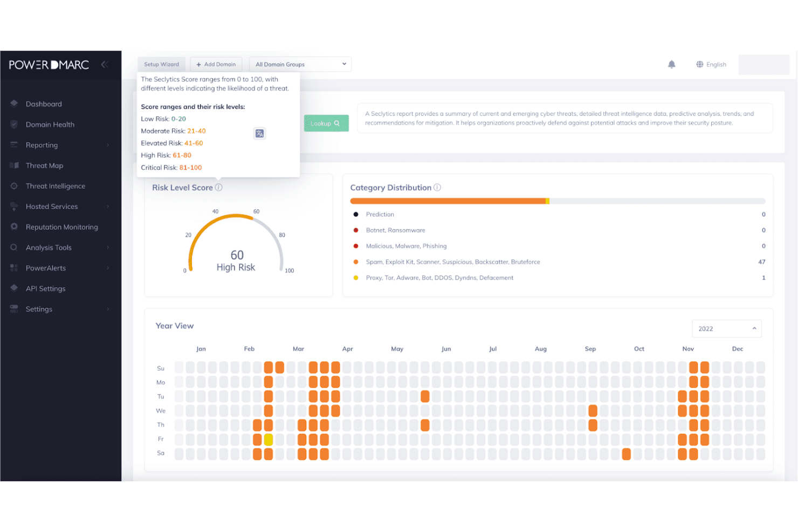This screenshot has width=798, height=532.
Task: Click the API Settings icon
Action: tap(14, 288)
